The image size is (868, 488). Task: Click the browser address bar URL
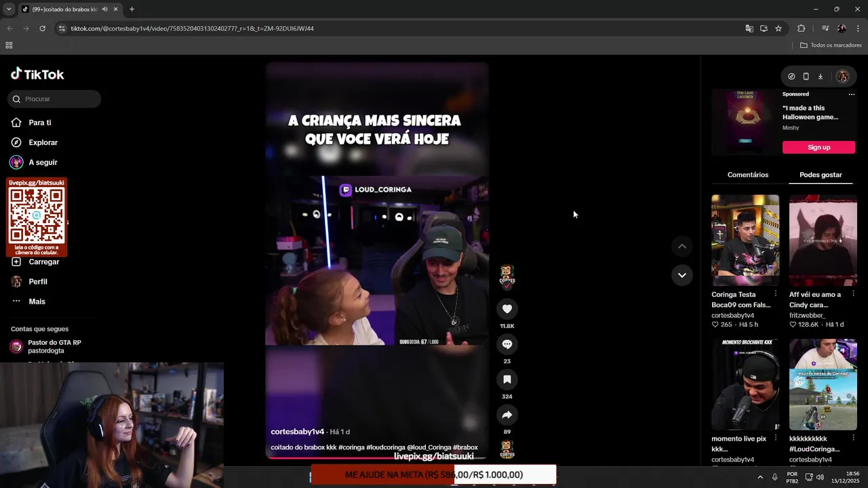(192, 28)
